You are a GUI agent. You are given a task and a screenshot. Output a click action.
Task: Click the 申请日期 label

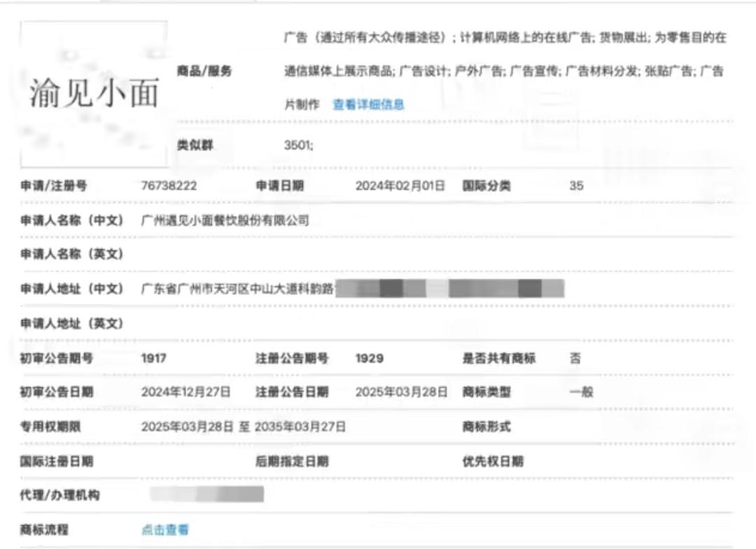point(279,186)
